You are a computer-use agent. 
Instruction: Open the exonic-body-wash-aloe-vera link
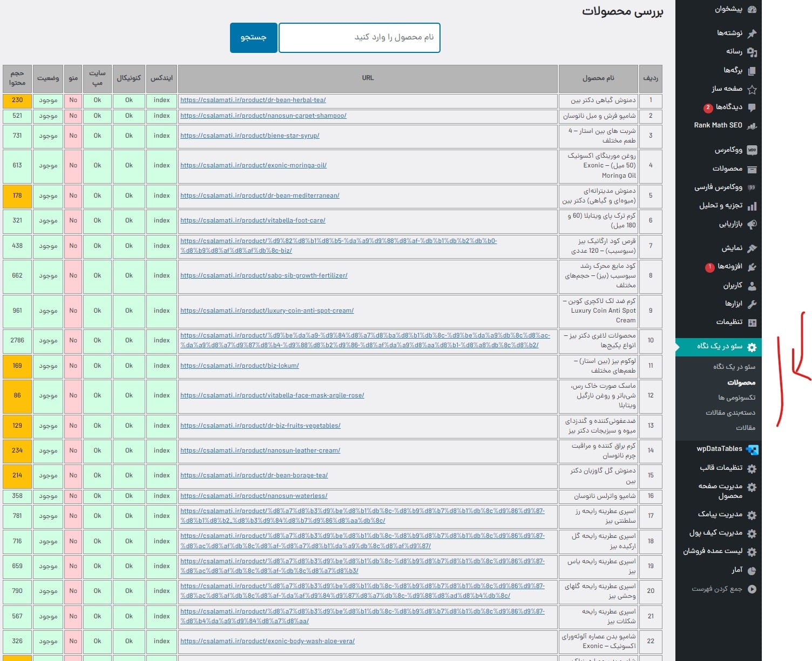(x=267, y=641)
